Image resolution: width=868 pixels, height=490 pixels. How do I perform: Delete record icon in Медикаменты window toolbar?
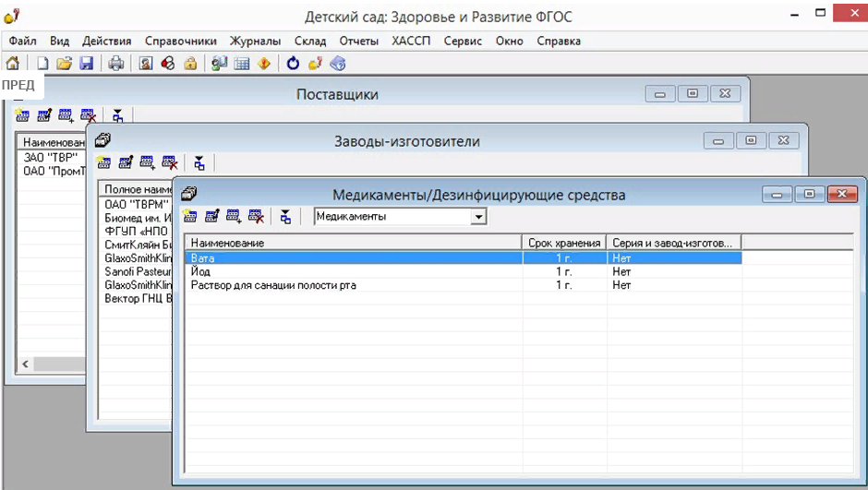click(x=257, y=217)
